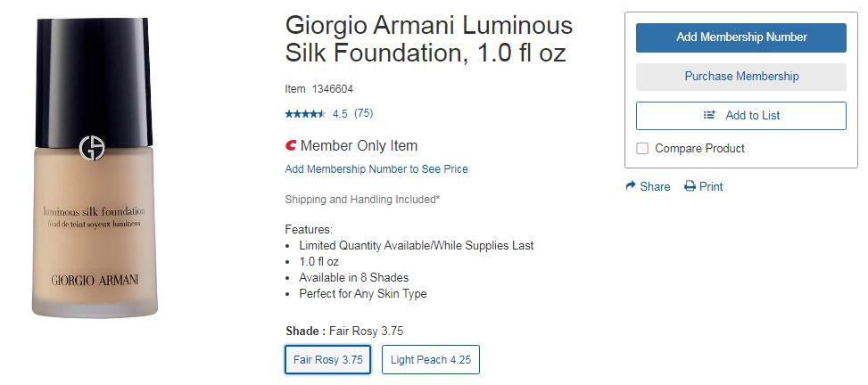The width and height of the screenshot is (868, 385).
Task: Open Add Membership Number to See Price link
Action: (x=376, y=169)
